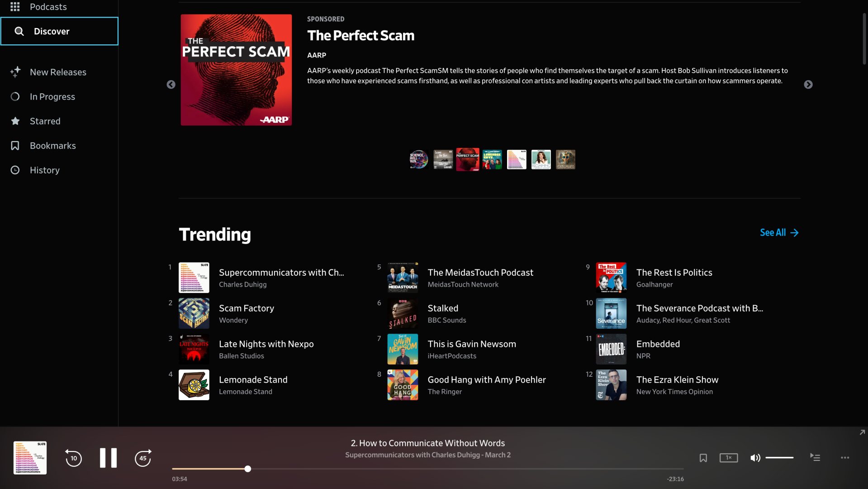Viewport: 868px width, 489px height.
Task: Select the Reclaiming carousel thumbnail
Action: pyautogui.click(x=541, y=159)
